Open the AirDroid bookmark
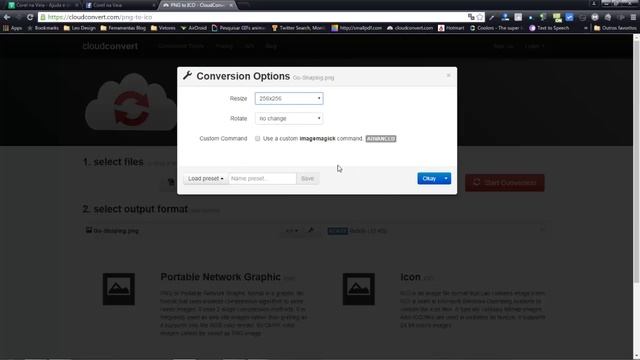This screenshot has width=640, height=360. [x=193, y=28]
